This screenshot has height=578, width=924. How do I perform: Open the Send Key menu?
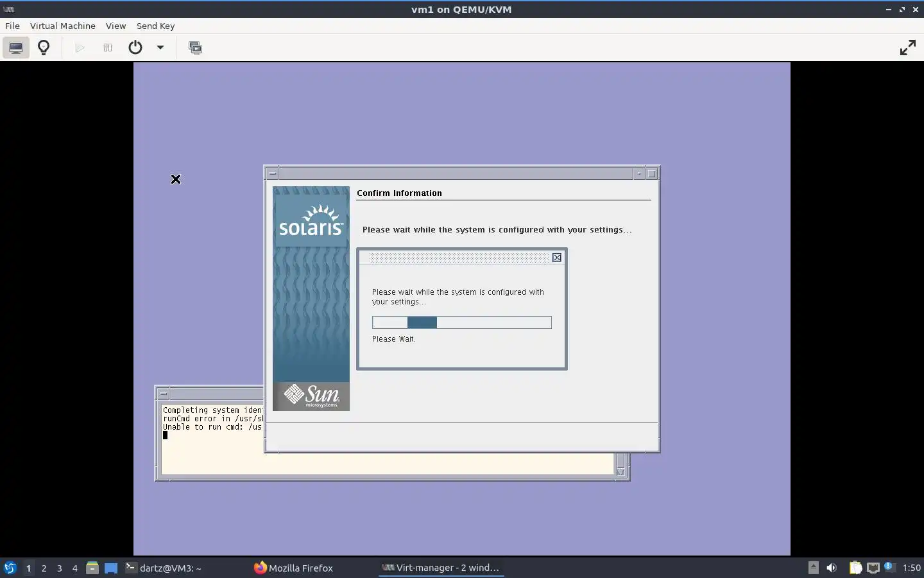point(155,26)
